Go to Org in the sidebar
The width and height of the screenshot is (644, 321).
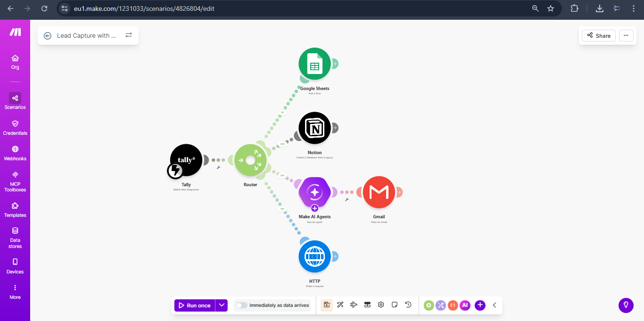click(x=15, y=62)
